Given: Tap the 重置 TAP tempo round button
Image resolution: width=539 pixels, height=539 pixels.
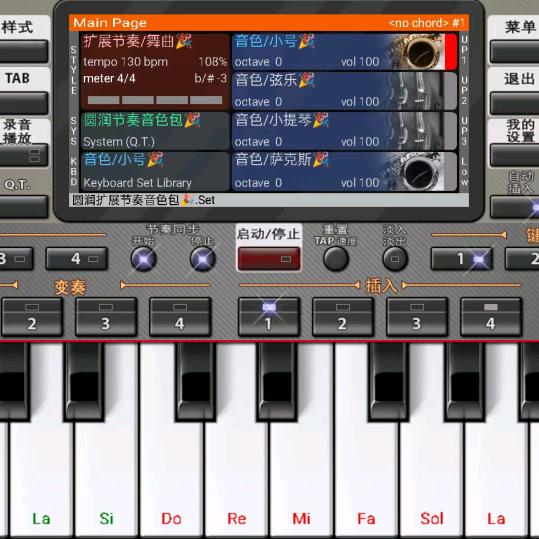Looking at the screenshot, I should [x=336, y=258].
